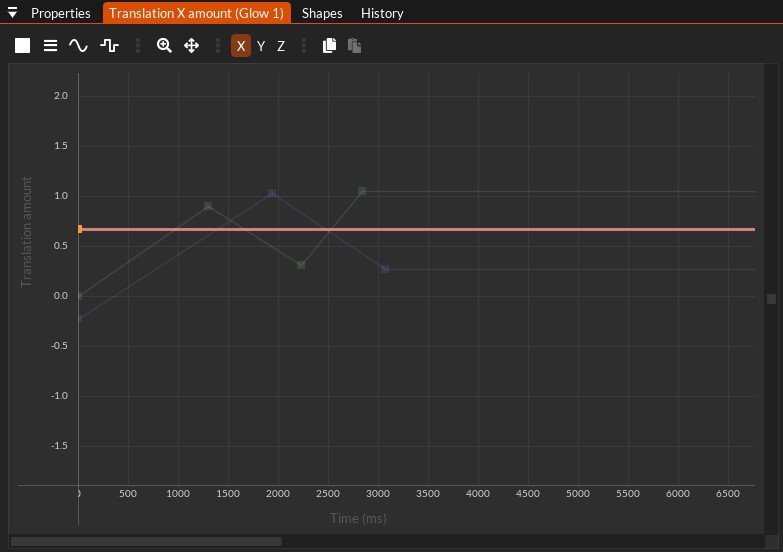Select the Translation X amount (Glow 1) tab
Image resolution: width=783 pixels, height=552 pixels.
point(196,13)
